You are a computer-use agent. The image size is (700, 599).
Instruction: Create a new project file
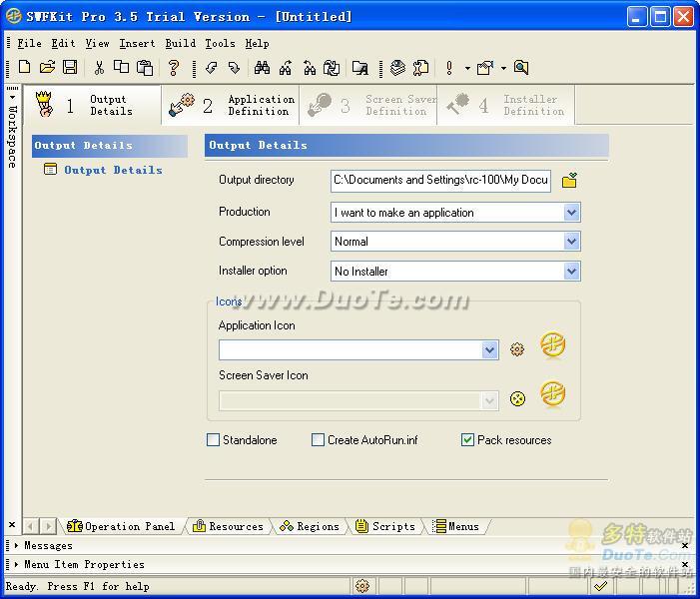[x=25, y=68]
